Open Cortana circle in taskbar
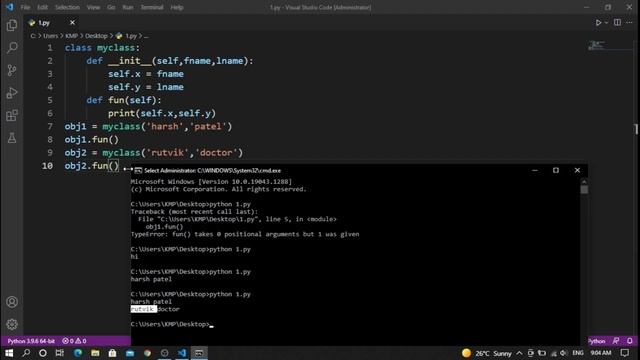Viewport: 640px width, 360px height. coord(42,353)
